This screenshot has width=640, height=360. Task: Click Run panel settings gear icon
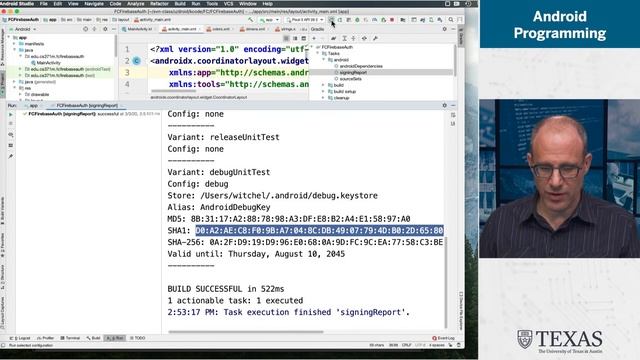444,105
